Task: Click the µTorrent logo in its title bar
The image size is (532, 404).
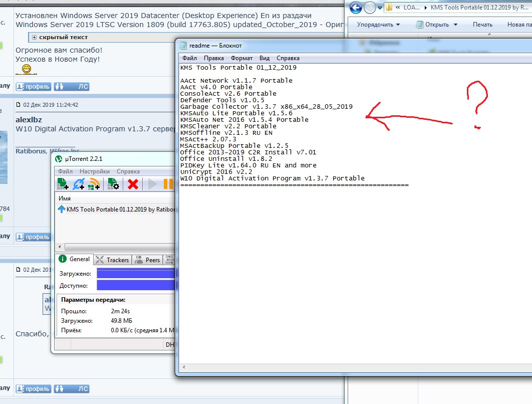Action: (x=59, y=159)
